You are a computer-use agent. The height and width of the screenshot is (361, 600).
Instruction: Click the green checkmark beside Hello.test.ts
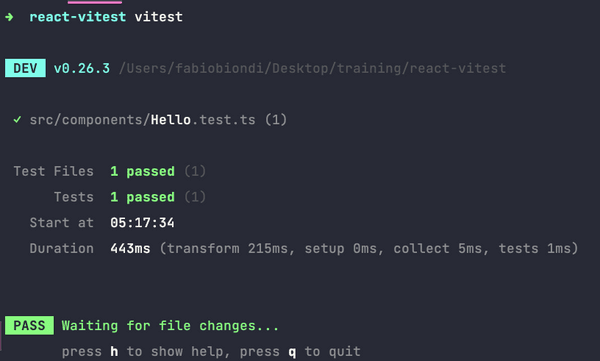point(17,120)
